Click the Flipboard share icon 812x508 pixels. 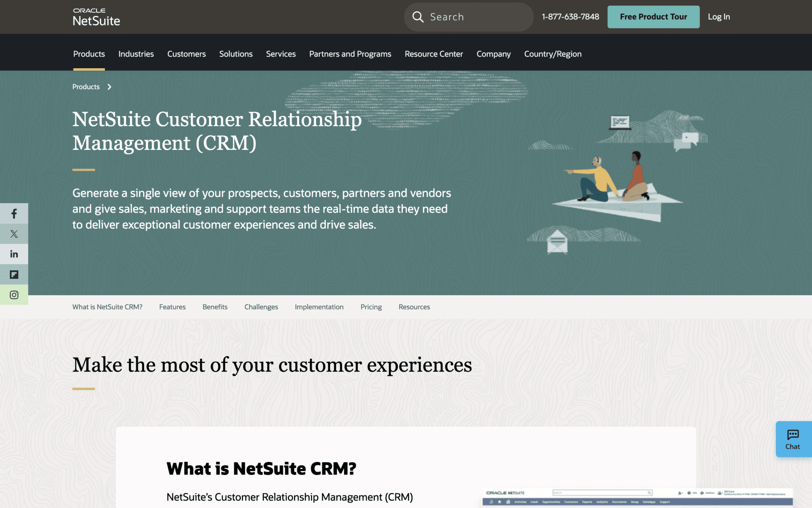tap(14, 275)
